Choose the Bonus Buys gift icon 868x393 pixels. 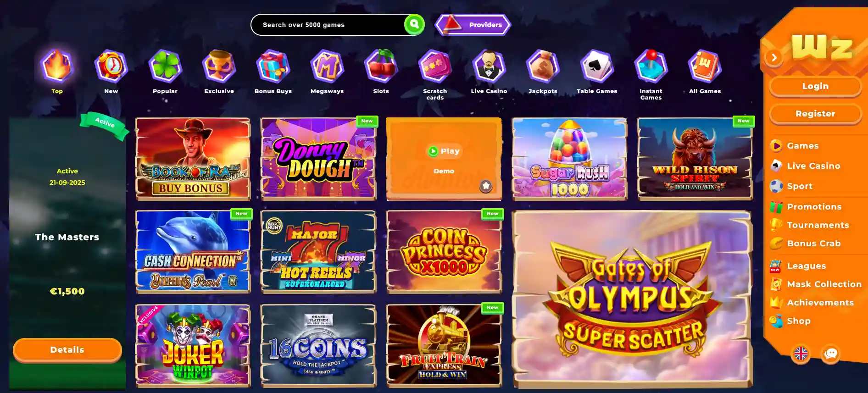click(273, 66)
